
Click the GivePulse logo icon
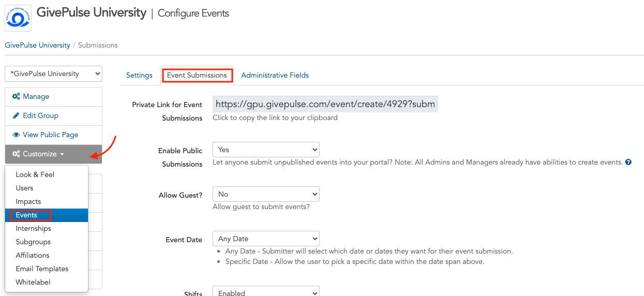18,18
